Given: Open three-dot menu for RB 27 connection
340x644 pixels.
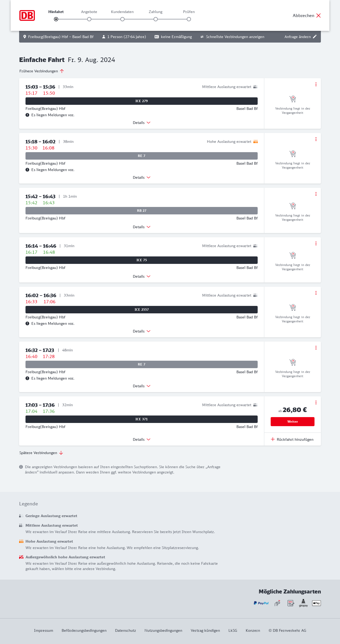Looking at the screenshot, I should click(316, 194).
